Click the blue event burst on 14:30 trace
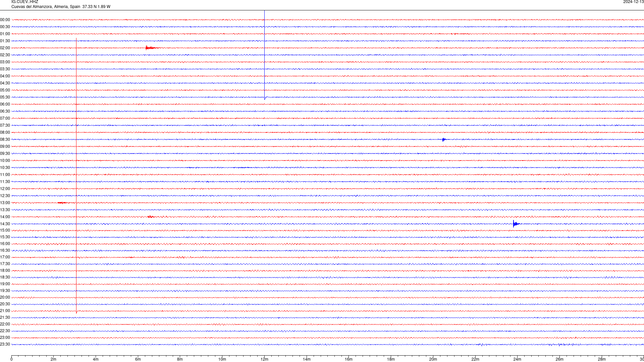The height and width of the screenshot is (362, 644). [x=516, y=224]
